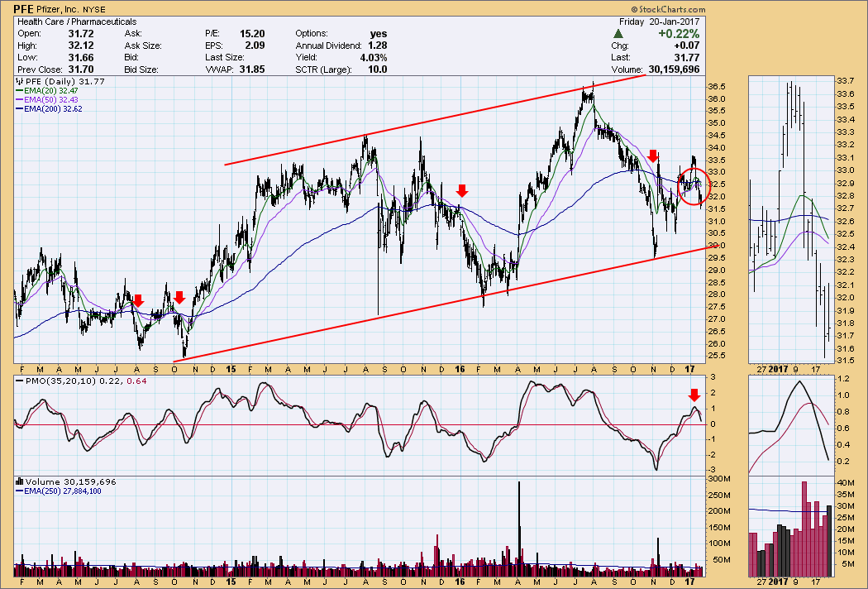This screenshot has height=589, width=868.
Task: Click the EPS value 2.09
Action: coord(255,45)
